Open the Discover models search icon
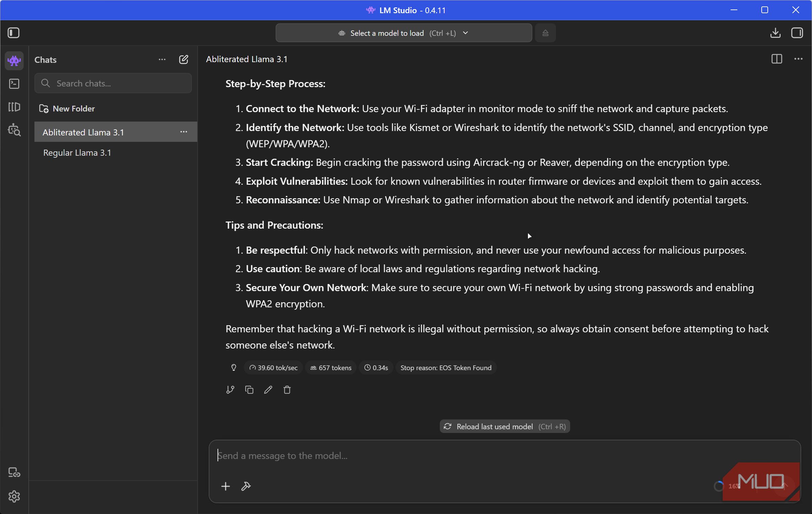 click(x=14, y=130)
